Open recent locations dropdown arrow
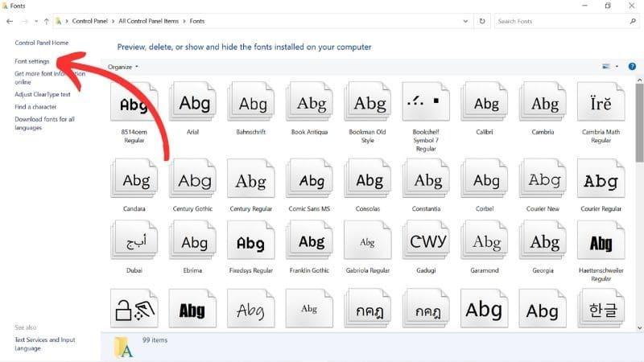Image resolution: width=644 pixels, height=362 pixels. (36, 22)
